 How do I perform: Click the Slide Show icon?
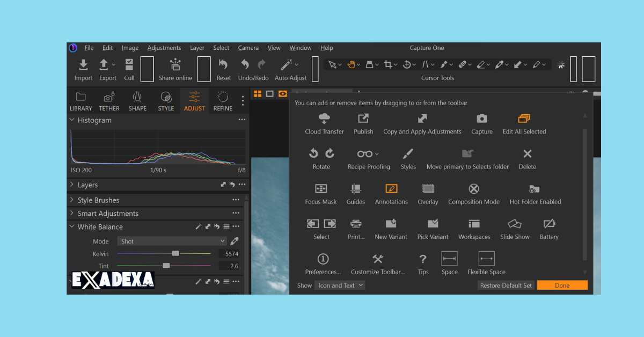pos(514,224)
